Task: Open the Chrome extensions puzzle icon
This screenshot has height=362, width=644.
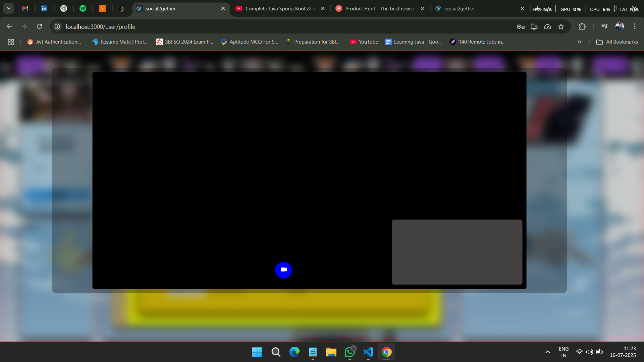Action: tap(582, 26)
